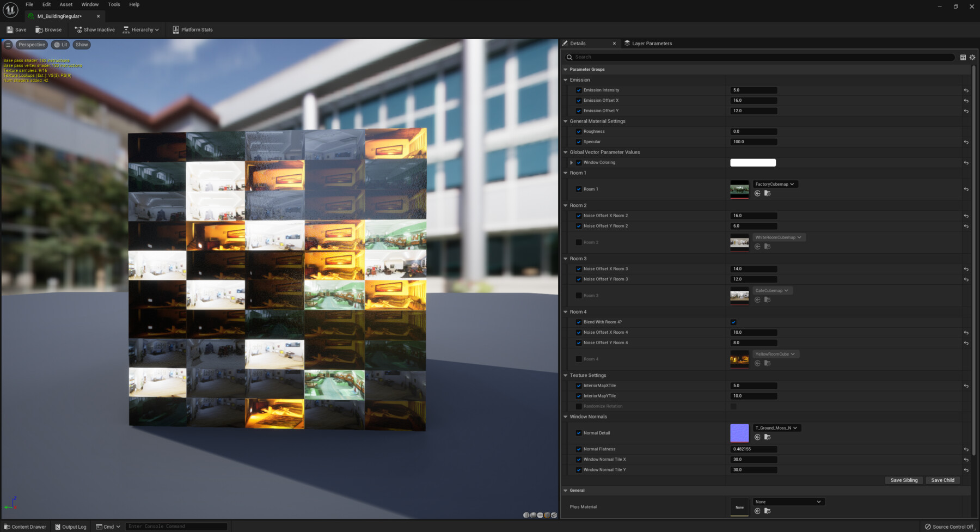Uncheck Blend With Room 4 value checkbox
This screenshot has width=980, height=532.
click(733, 322)
